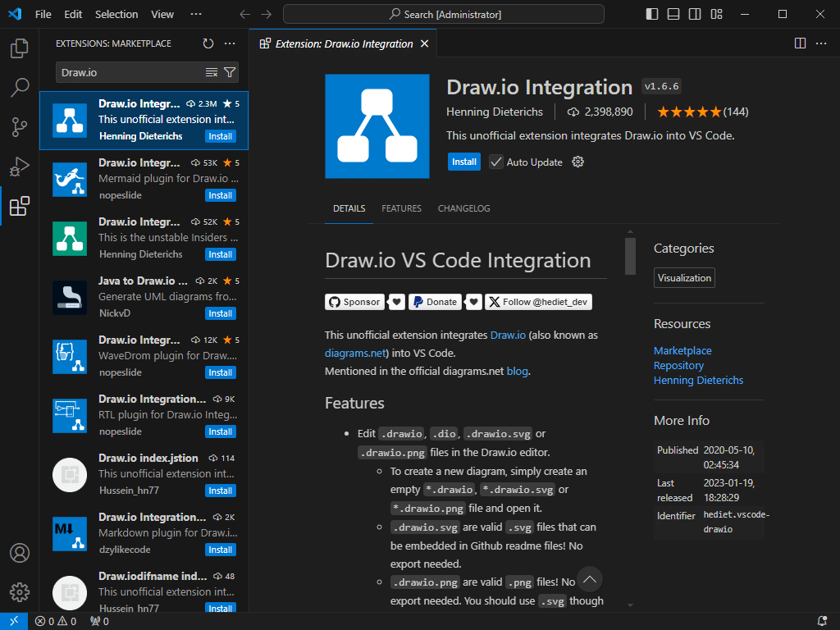Open the Repository resource link
Image resolution: width=840 pixels, height=630 pixels.
click(x=678, y=365)
